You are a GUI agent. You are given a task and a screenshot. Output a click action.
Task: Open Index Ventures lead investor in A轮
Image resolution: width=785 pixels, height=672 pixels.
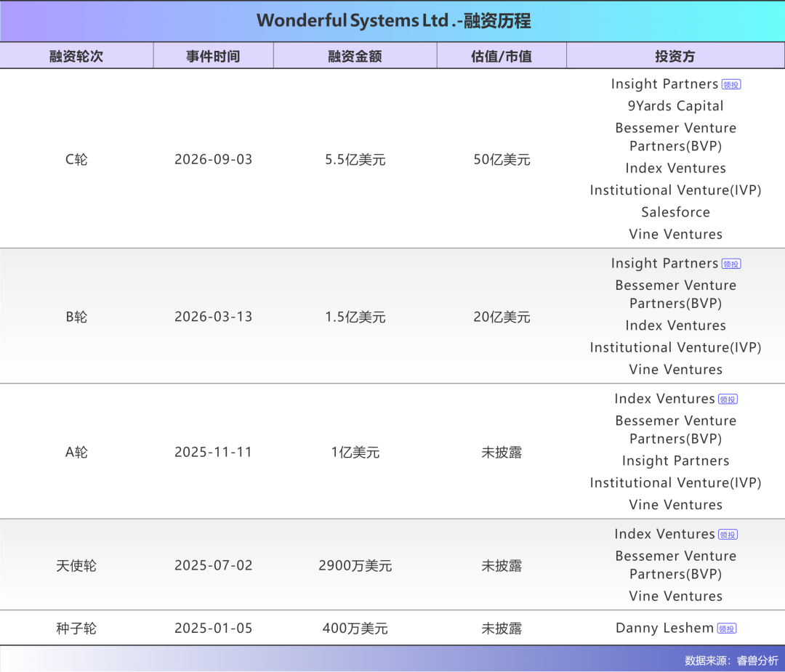coord(664,399)
